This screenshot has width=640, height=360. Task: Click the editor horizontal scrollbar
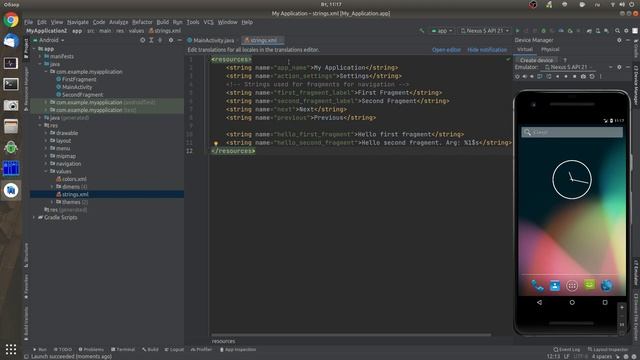click(351, 335)
